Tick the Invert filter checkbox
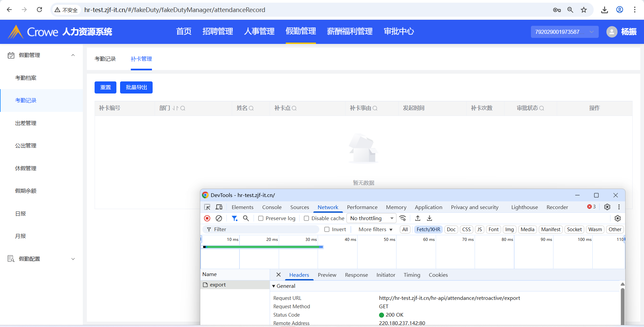Screen dimensions: 644x327 point(327,230)
